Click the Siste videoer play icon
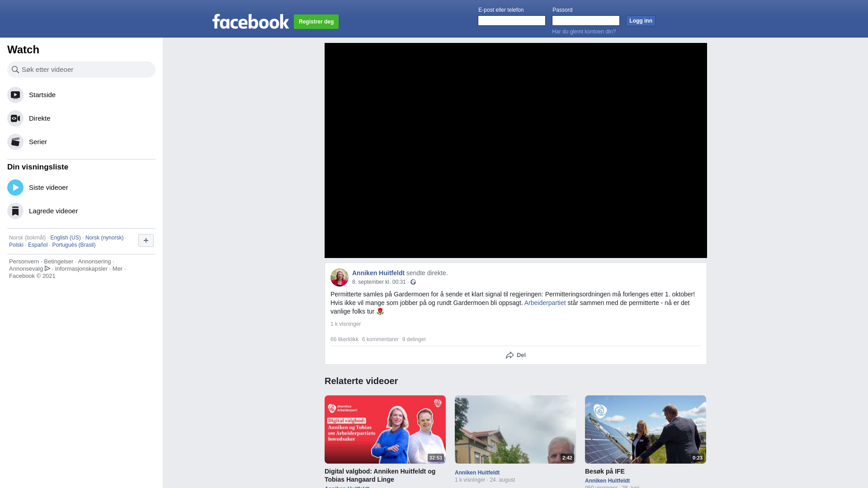Screen dimensions: 868x488 [x=15, y=188]
